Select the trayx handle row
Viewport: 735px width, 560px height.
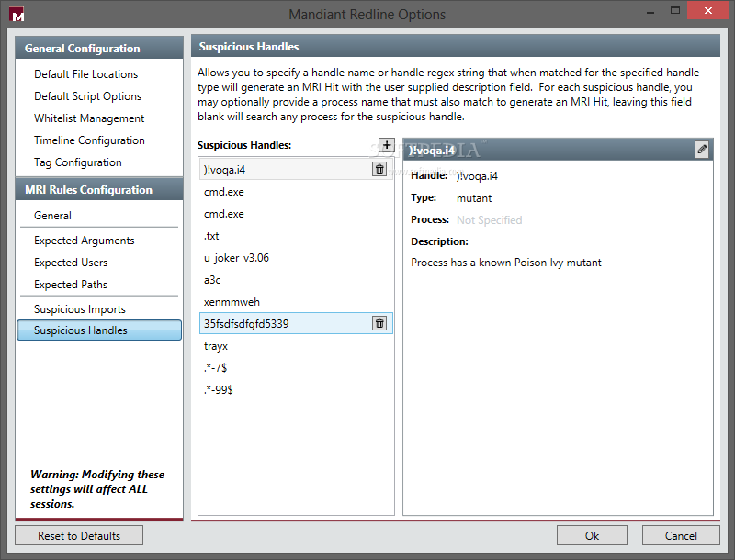pyautogui.click(x=296, y=346)
